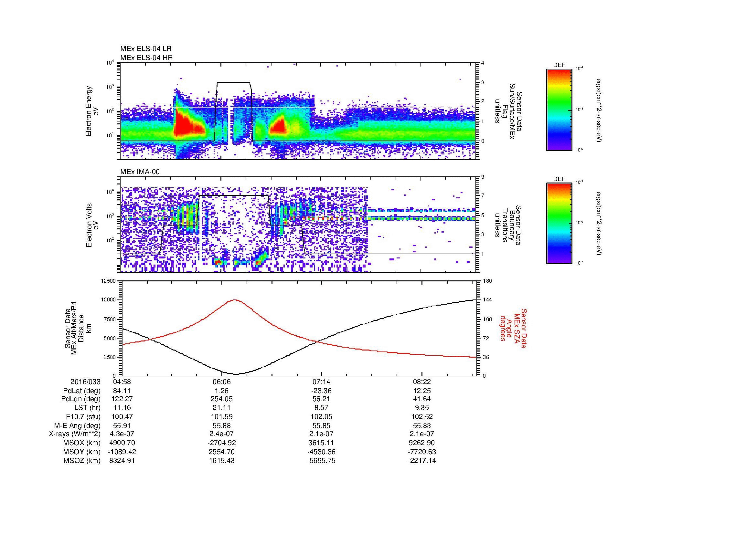
Task: Click the F10.7 (sfu) row label
Action: coord(83,416)
